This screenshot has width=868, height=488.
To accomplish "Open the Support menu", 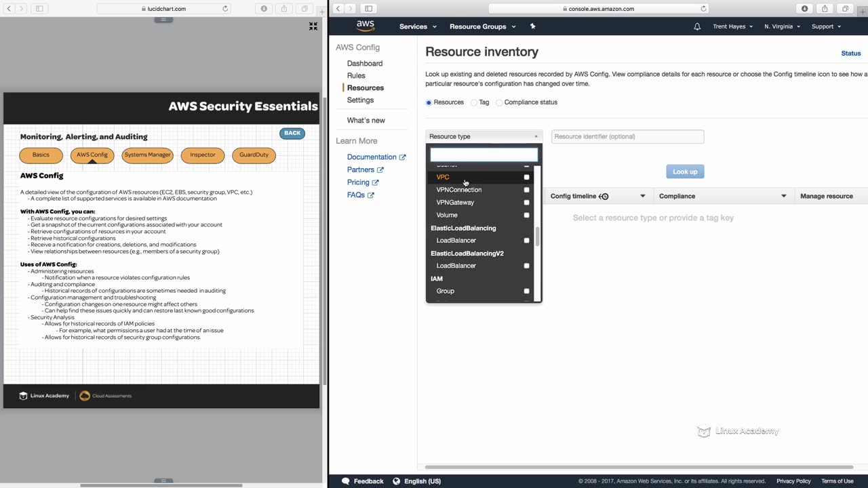I will [826, 26].
